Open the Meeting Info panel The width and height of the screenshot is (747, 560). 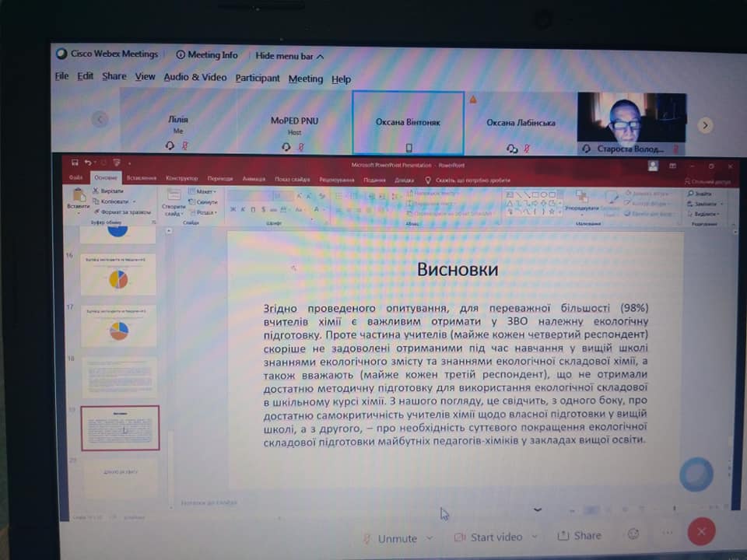click(207, 55)
